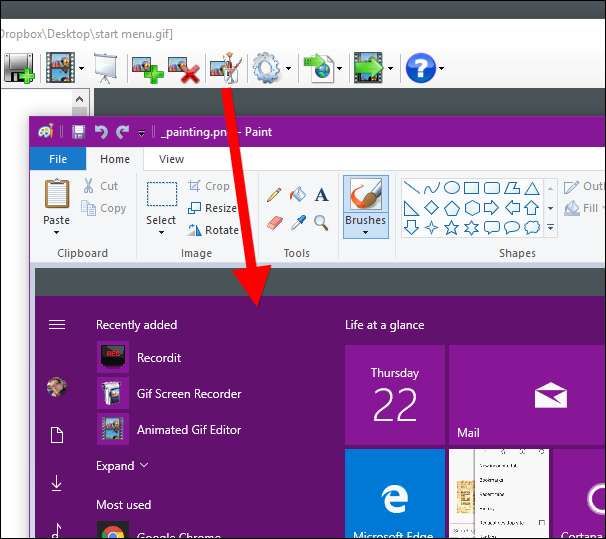Viewport: 606px width, 539px height.
Task: Expand the Recently added list
Action: [x=122, y=465]
